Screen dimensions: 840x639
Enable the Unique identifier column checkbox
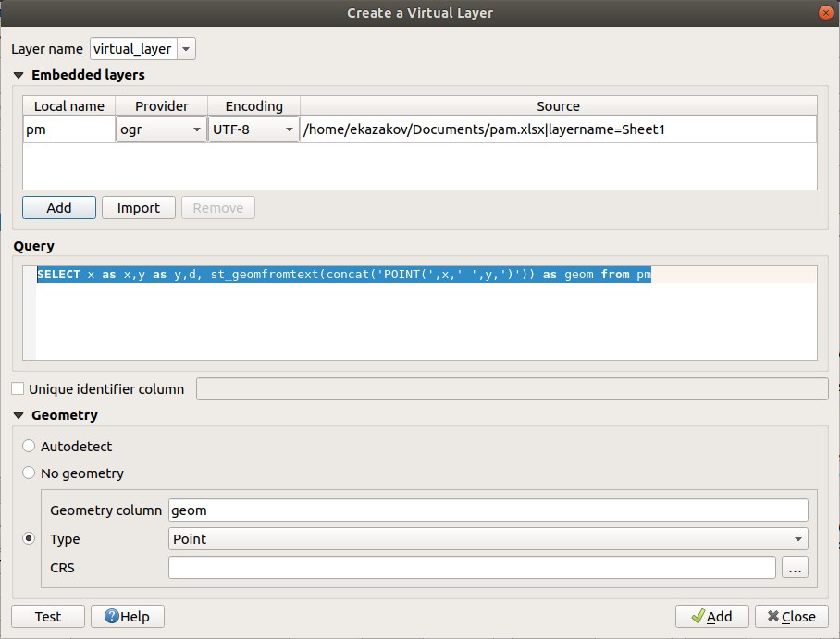18,388
